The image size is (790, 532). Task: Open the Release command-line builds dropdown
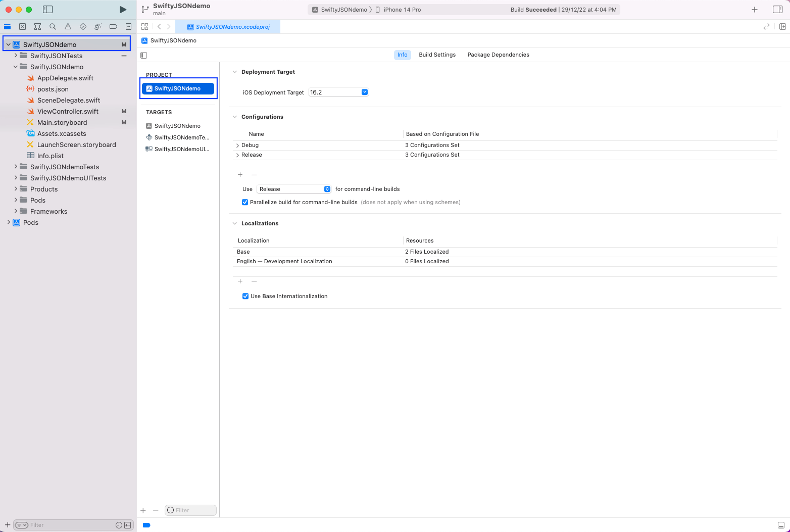pyautogui.click(x=327, y=189)
